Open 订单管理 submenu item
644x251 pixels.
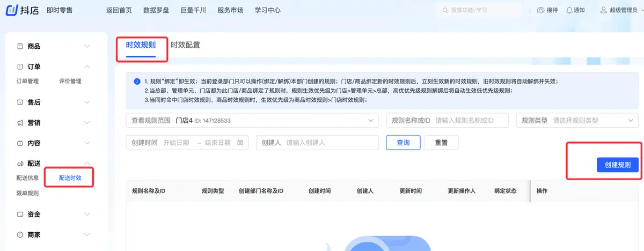[x=27, y=82]
